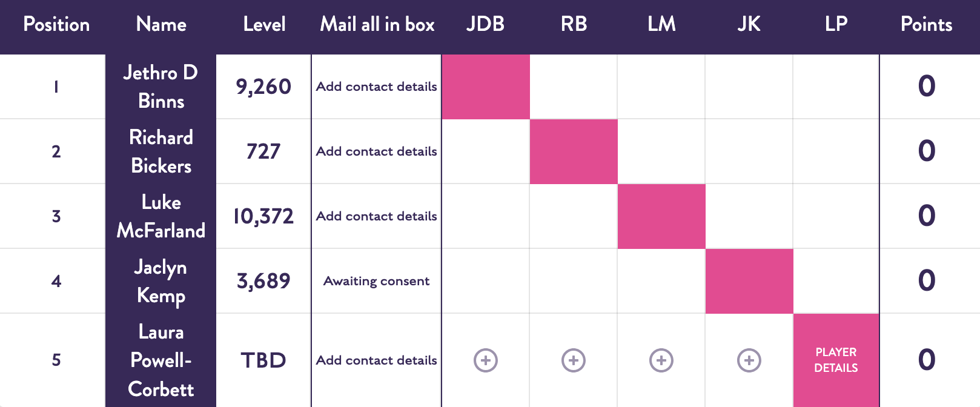Open PLAYER DETAILS pink cell

(836, 360)
